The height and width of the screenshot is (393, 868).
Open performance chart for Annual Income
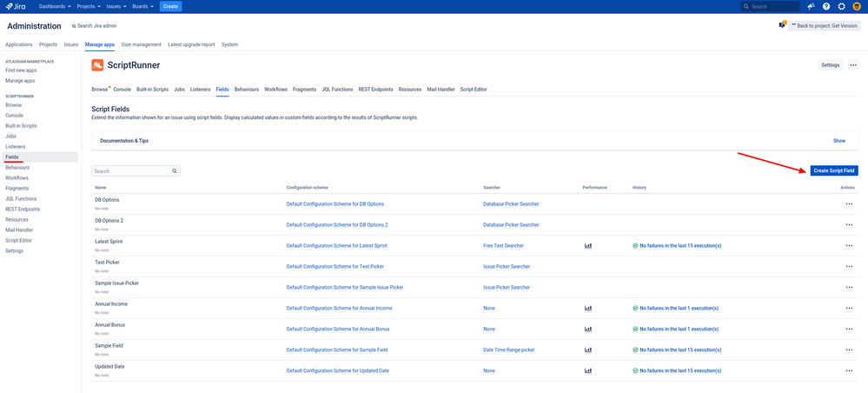pyautogui.click(x=588, y=308)
